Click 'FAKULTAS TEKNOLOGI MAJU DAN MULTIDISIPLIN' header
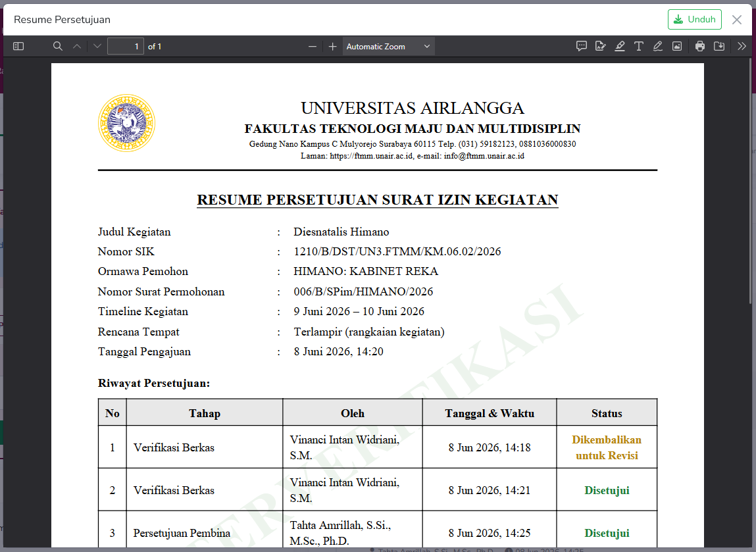Viewport: 756px width, 552px height. point(413,129)
